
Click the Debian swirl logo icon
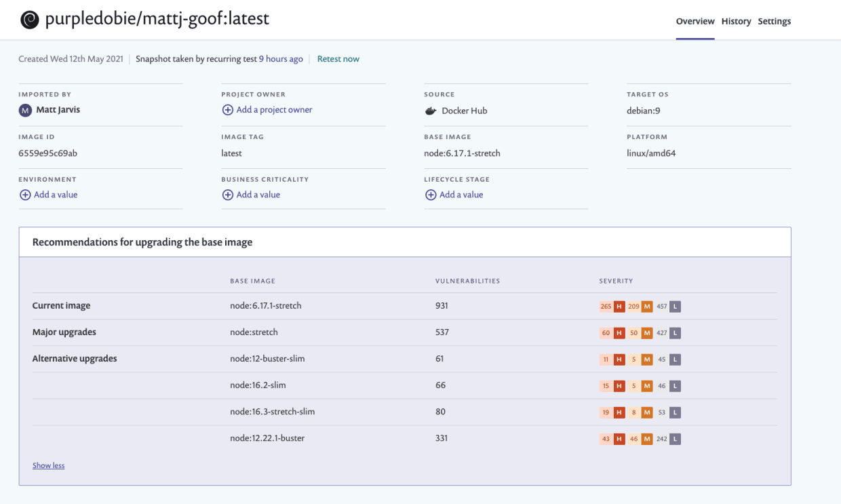pyautogui.click(x=29, y=20)
